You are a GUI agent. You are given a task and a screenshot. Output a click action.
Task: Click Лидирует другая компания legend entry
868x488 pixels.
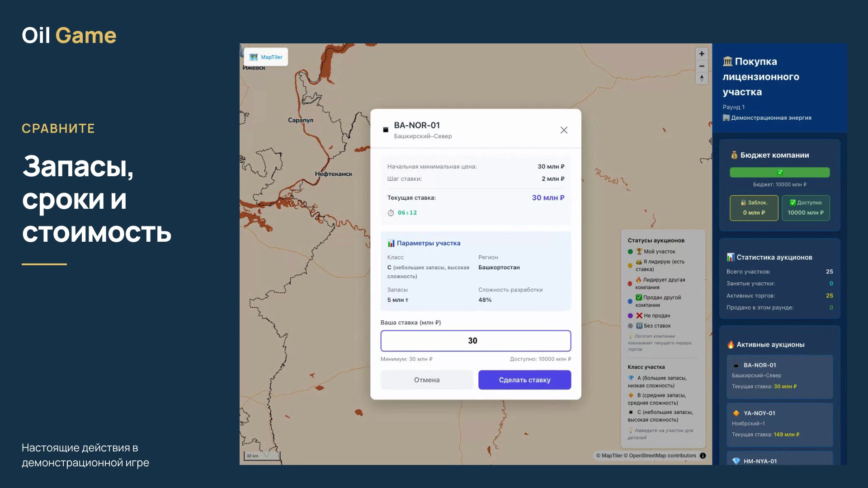tap(656, 283)
